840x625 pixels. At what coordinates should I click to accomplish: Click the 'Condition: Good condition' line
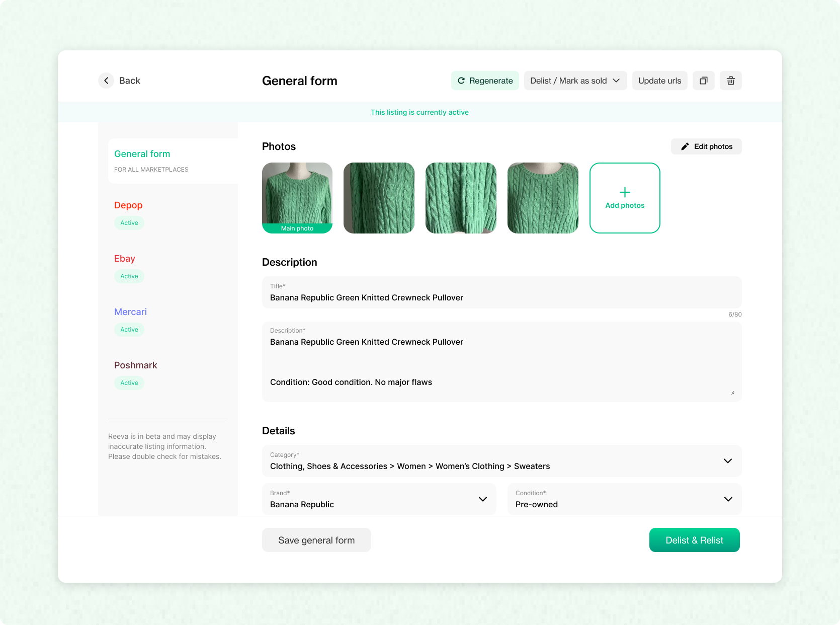pos(351,382)
